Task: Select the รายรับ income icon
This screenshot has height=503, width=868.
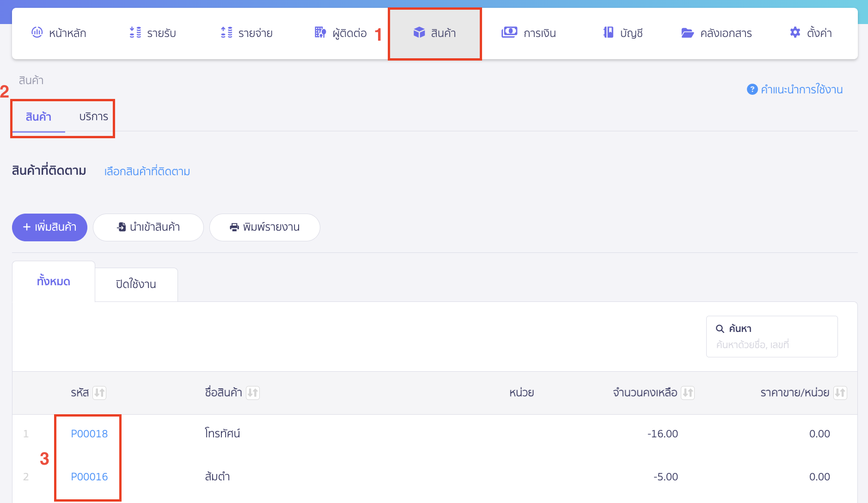Action: pyautogui.click(x=135, y=32)
